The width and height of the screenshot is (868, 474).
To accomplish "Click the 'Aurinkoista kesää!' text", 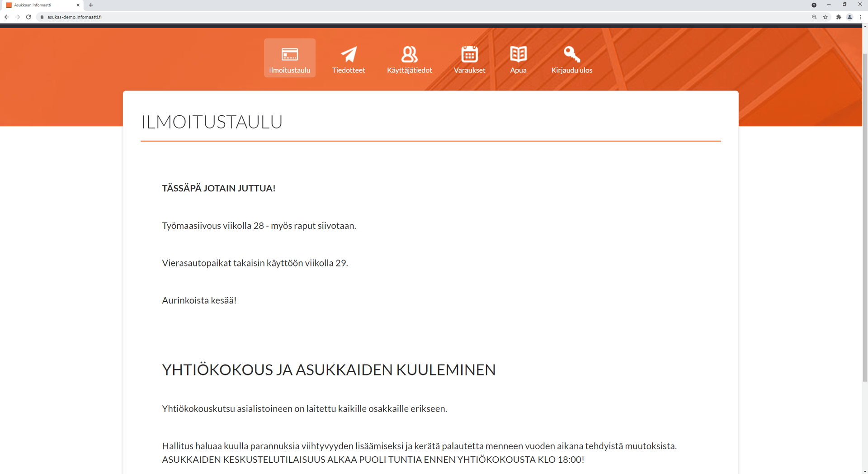I will click(x=199, y=300).
